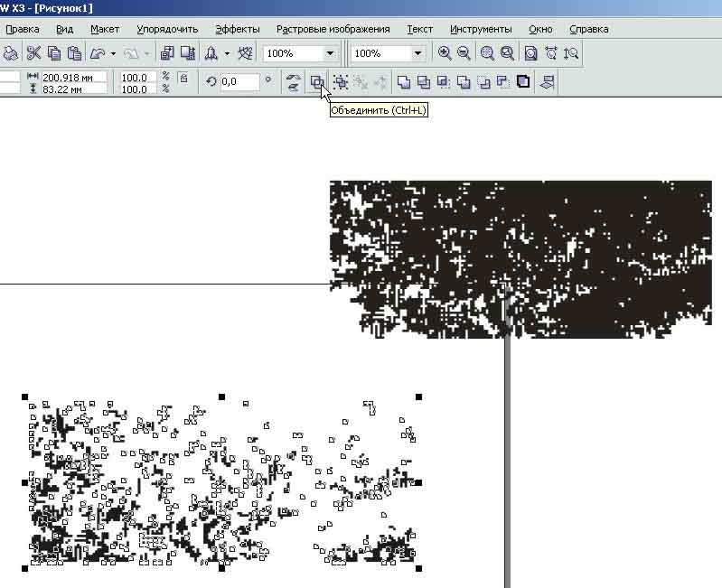Open the second 100% zoom level dropdown

pyautogui.click(x=417, y=54)
